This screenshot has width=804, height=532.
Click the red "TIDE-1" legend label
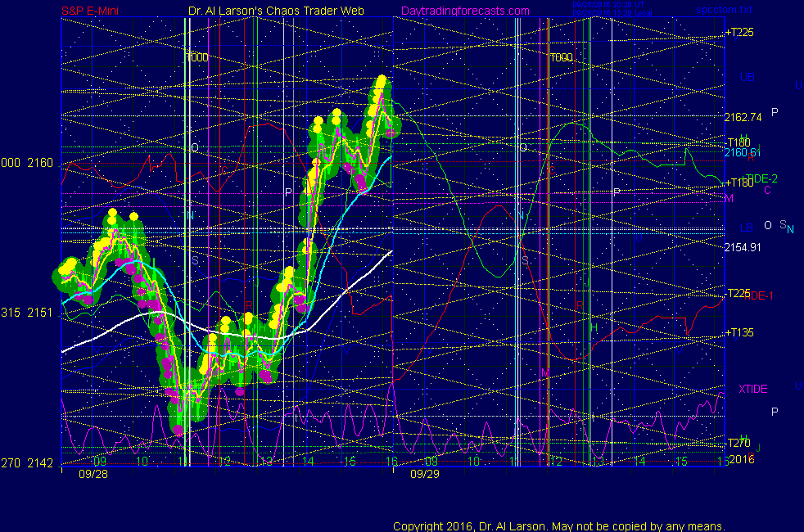click(x=759, y=295)
